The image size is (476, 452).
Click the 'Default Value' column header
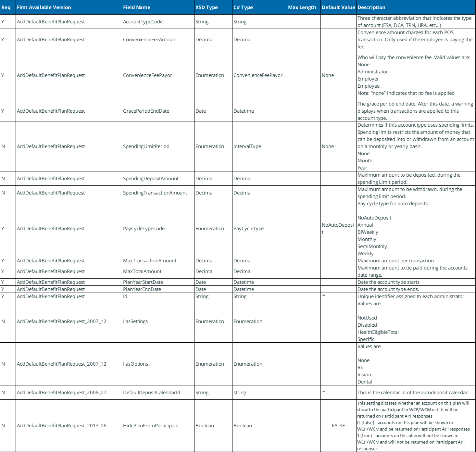(x=338, y=7)
